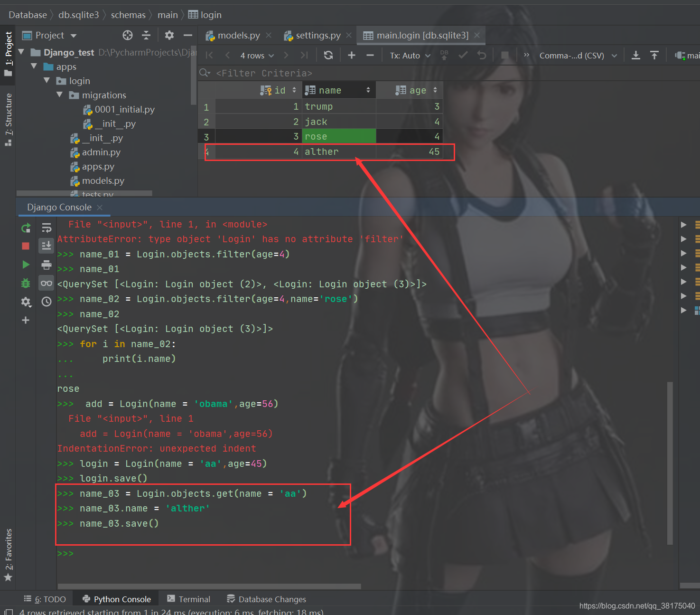Open the 7: Structure side panel
This screenshot has width=700, height=615.
[x=8, y=120]
